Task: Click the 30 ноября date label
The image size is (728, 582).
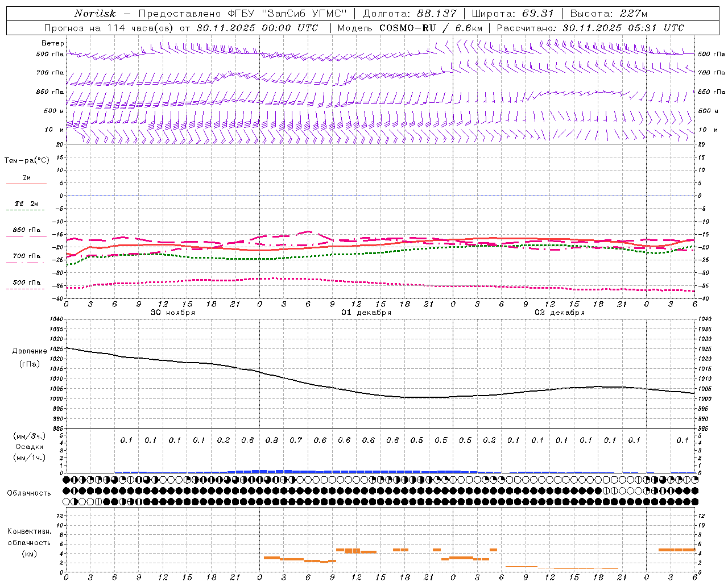Action: [173, 313]
